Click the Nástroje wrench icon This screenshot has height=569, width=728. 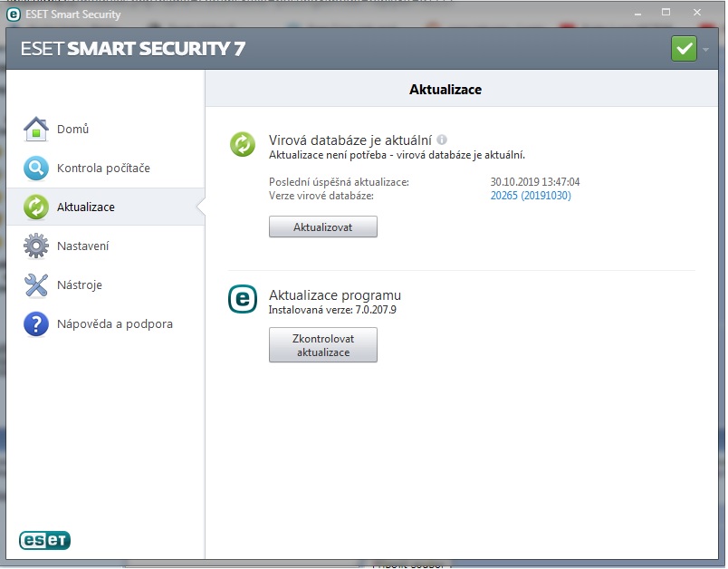(x=35, y=285)
